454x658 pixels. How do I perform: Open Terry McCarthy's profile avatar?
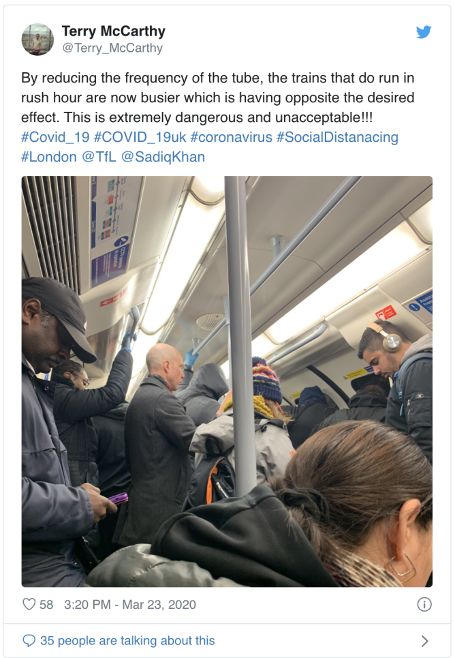(x=38, y=39)
